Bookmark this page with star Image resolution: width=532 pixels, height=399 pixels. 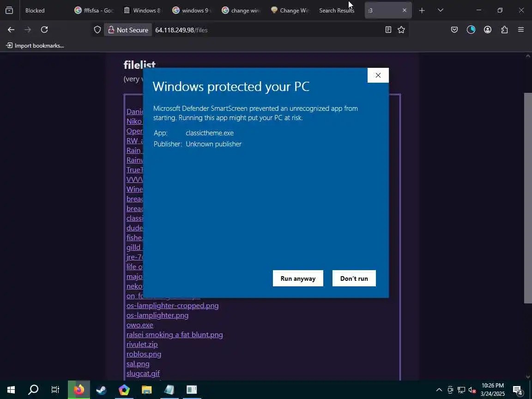[x=401, y=30]
